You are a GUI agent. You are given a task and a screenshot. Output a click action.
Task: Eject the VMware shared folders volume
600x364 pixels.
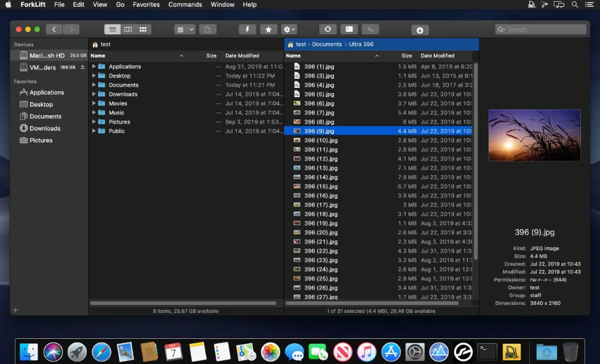82,67
